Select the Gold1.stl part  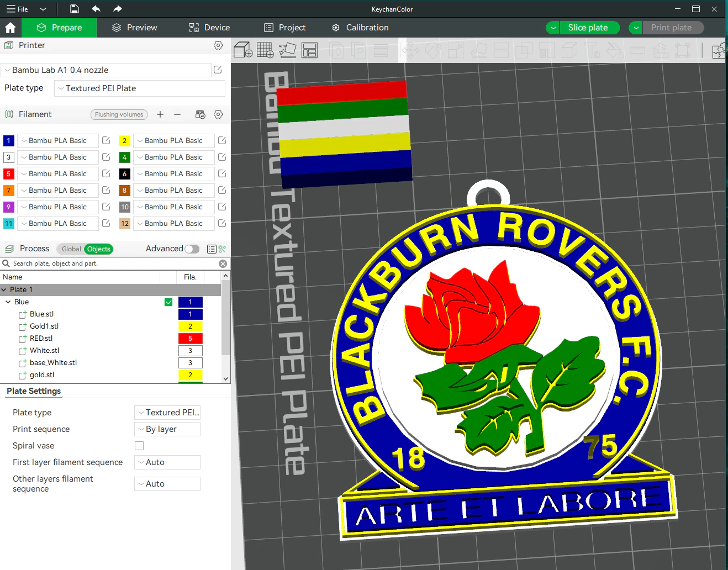pyautogui.click(x=44, y=326)
